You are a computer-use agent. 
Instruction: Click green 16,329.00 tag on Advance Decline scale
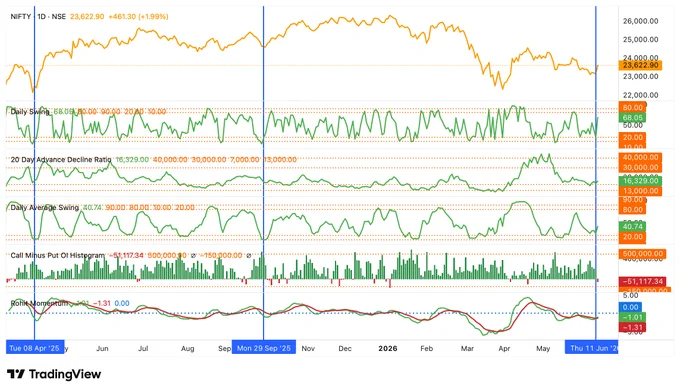click(x=640, y=181)
